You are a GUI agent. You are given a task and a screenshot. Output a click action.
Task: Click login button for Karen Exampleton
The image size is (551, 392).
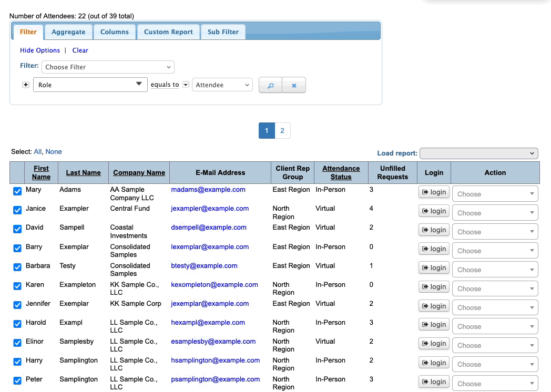tap(434, 287)
